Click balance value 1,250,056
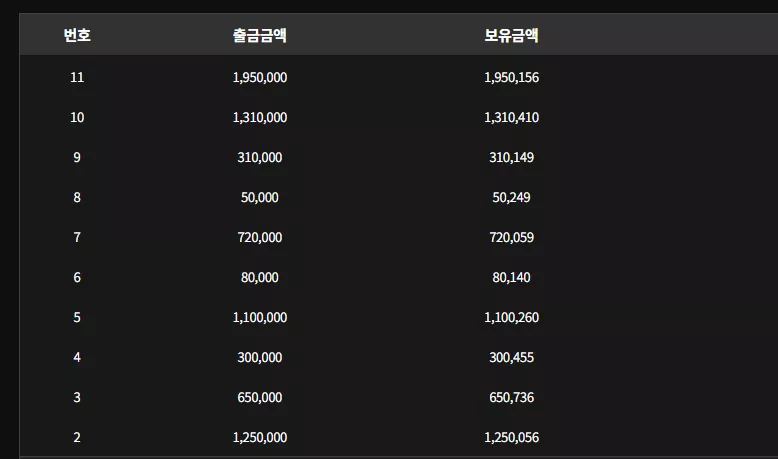Viewport: 778px width, 459px height. 511,438
